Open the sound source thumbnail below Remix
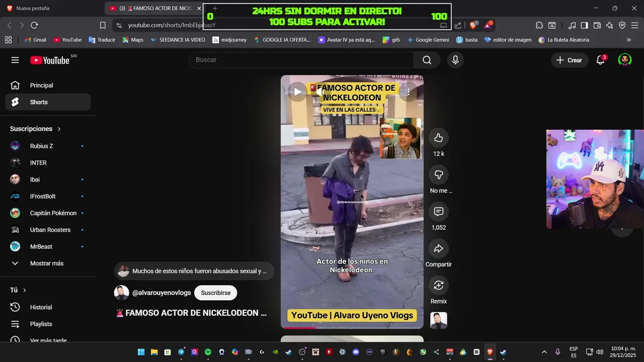This screenshot has width=644, height=362. (x=439, y=320)
